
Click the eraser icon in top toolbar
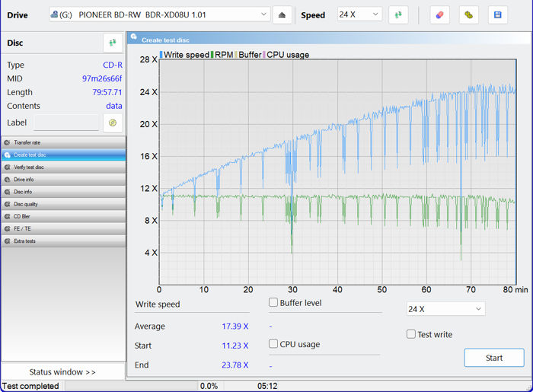click(439, 15)
